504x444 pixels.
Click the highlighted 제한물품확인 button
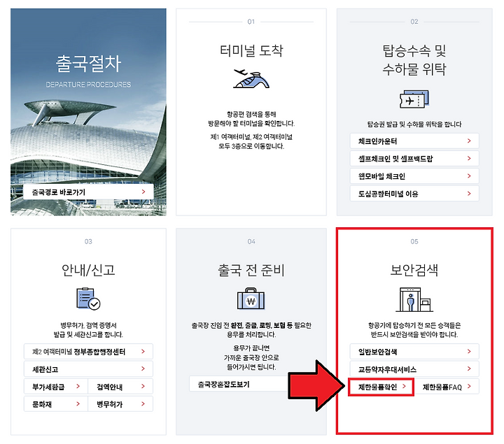click(381, 387)
